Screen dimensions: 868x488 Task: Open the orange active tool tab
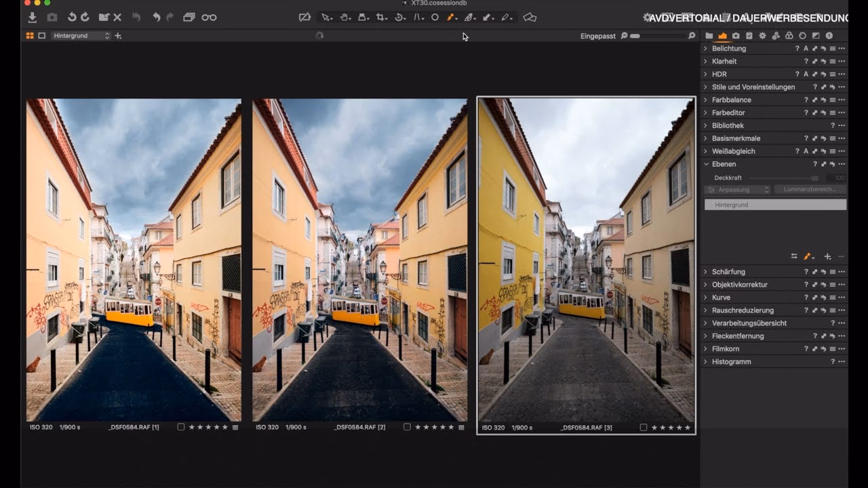point(722,36)
